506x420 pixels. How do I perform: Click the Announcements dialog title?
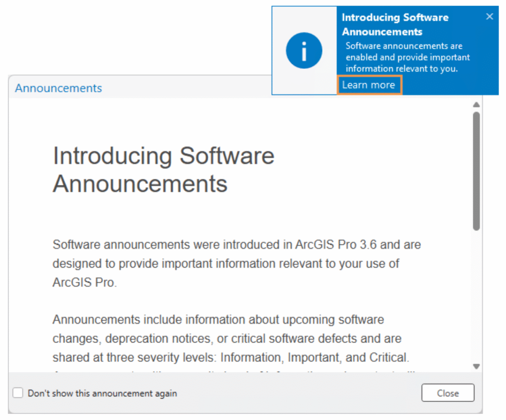tap(58, 88)
